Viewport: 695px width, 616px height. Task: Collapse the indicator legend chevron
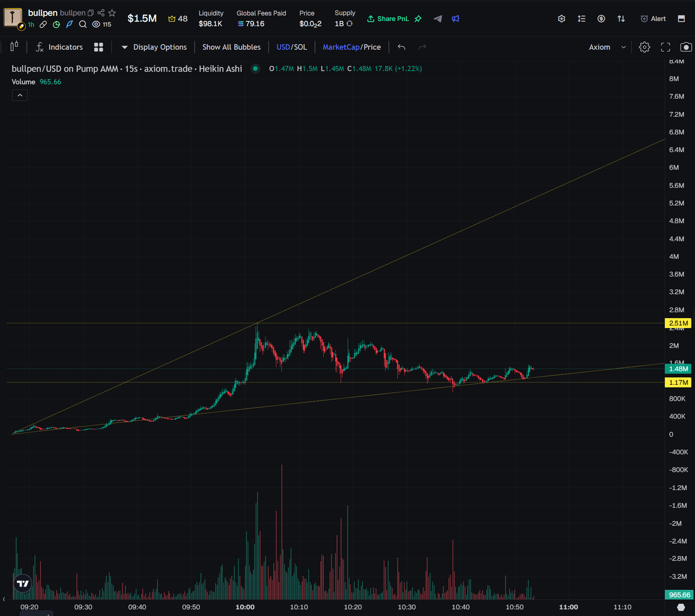pyautogui.click(x=20, y=95)
